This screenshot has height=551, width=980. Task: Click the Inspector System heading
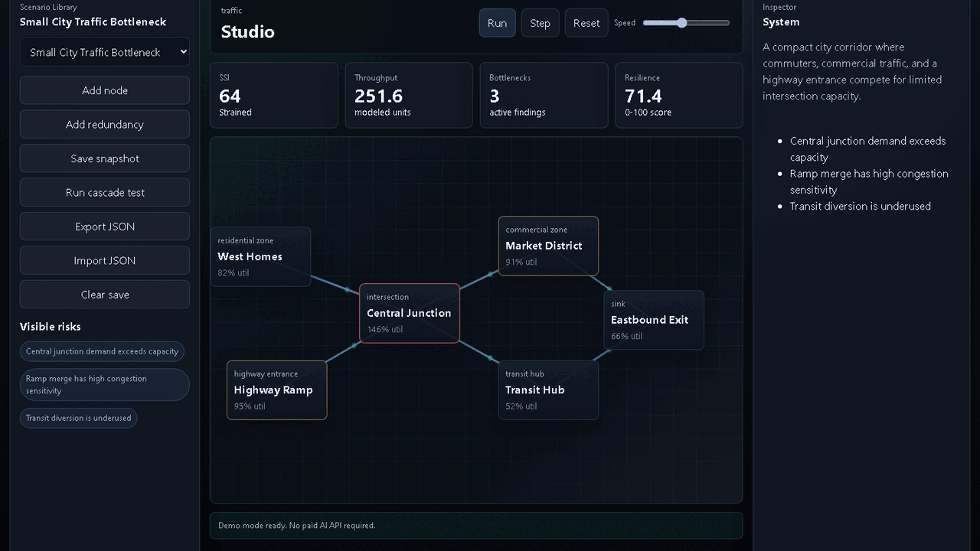[781, 22]
